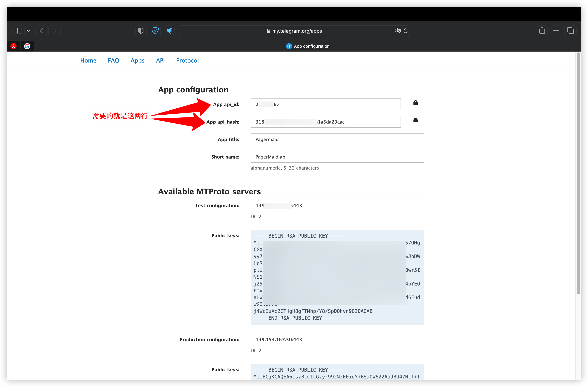Open the Share button in toolbar
Image resolution: width=588 pixels, height=387 pixels.
pos(542,31)
